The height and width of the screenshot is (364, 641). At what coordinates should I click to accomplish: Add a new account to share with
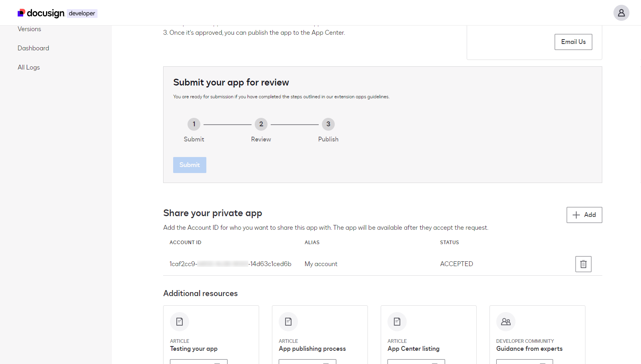(584, 215)
